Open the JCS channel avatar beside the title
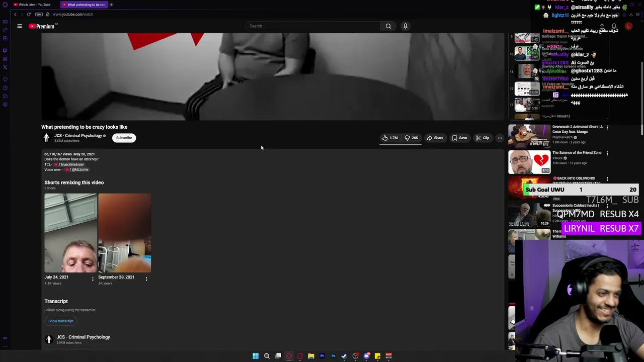644x362 pixels. coord(46,138)
